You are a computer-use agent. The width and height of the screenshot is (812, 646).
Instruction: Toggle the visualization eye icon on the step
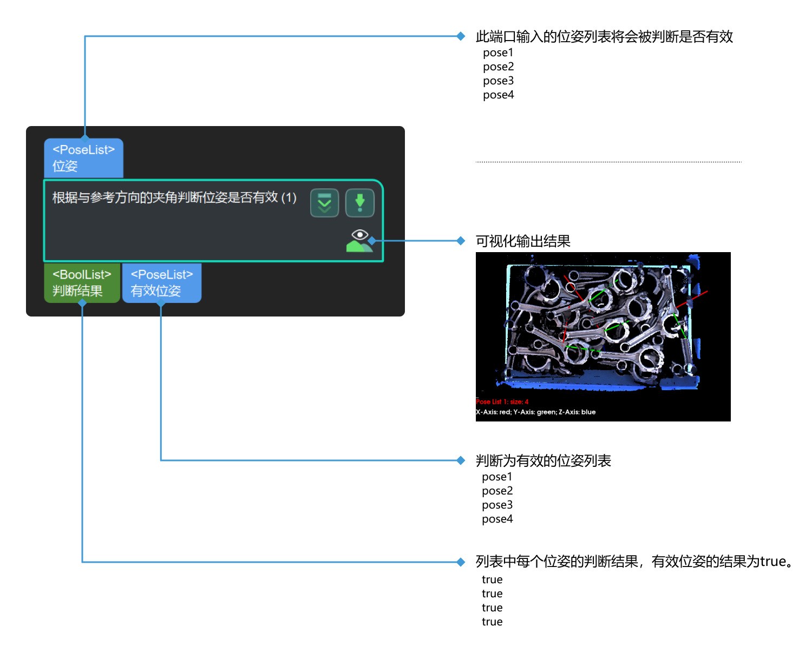coord(360,235)
